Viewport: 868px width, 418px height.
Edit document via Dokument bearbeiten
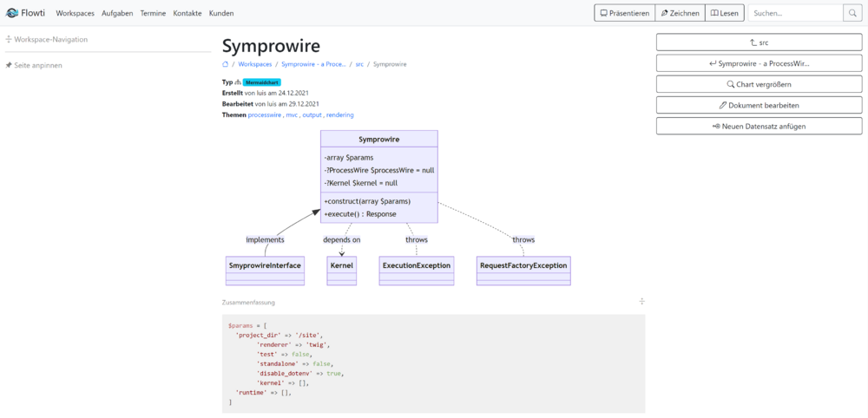point(759,105)
